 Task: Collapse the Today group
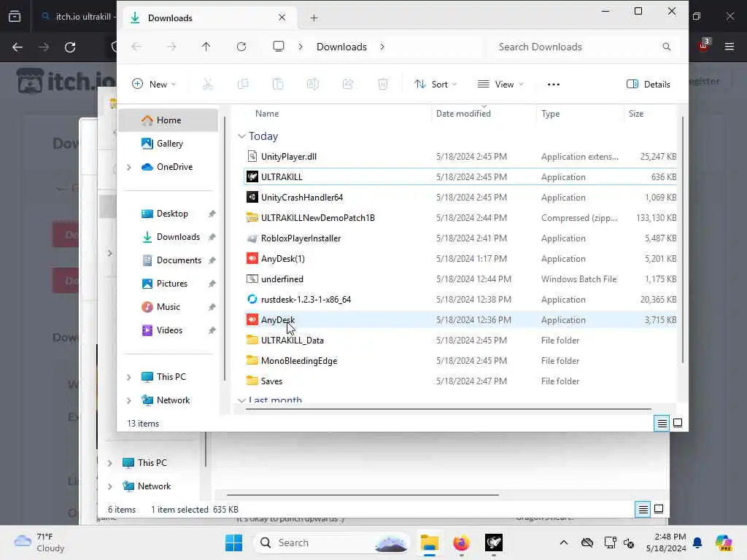point(241,136)
